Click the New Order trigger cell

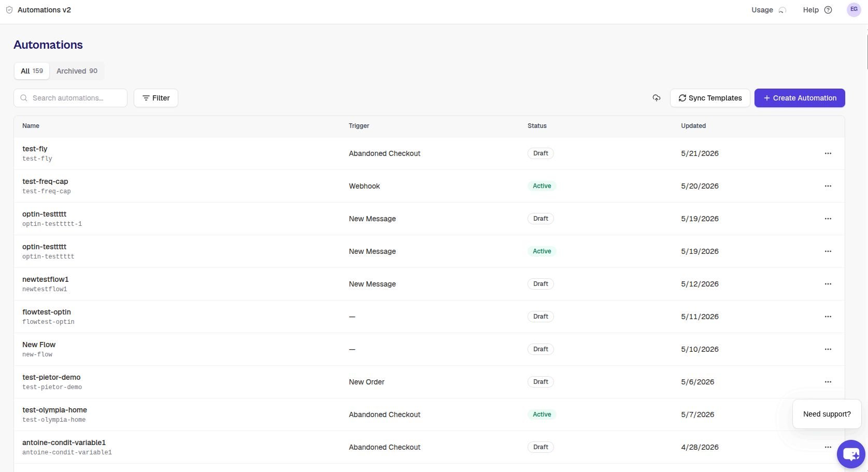[x=366, y=382]
